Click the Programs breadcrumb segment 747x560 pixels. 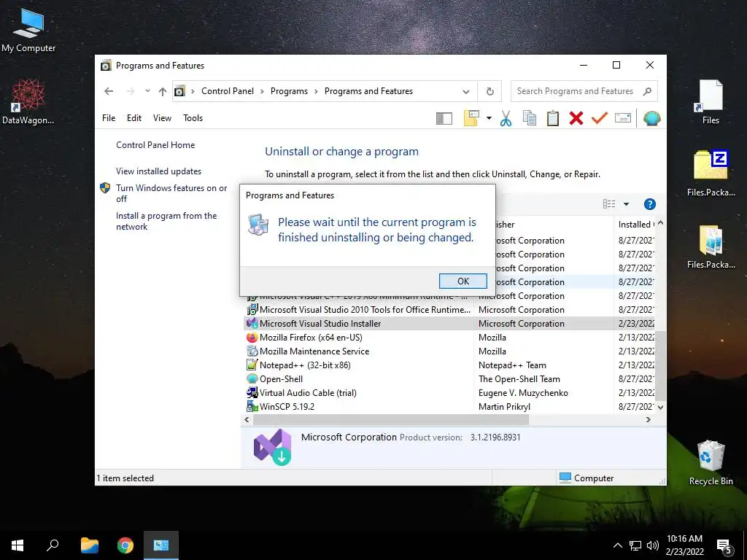[289, 91]
